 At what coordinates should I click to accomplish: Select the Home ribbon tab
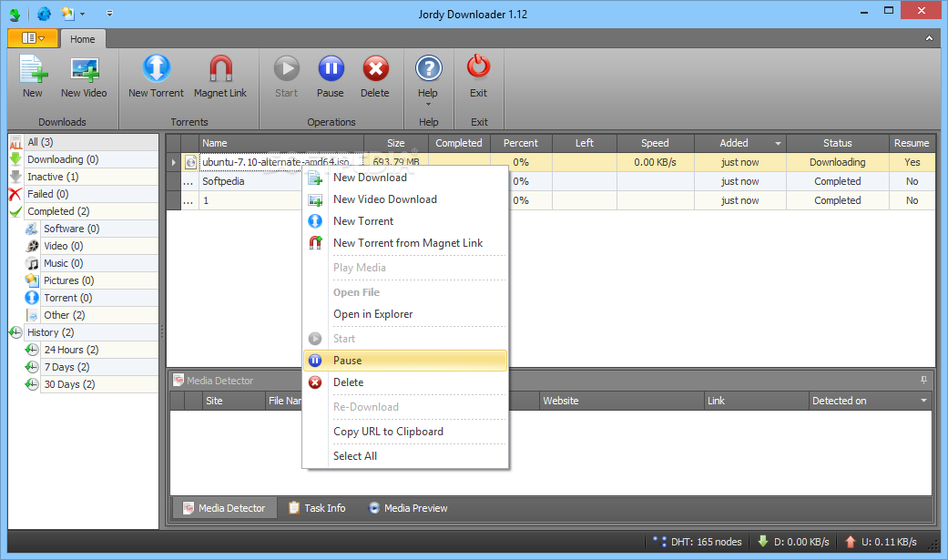click(83, 39)
